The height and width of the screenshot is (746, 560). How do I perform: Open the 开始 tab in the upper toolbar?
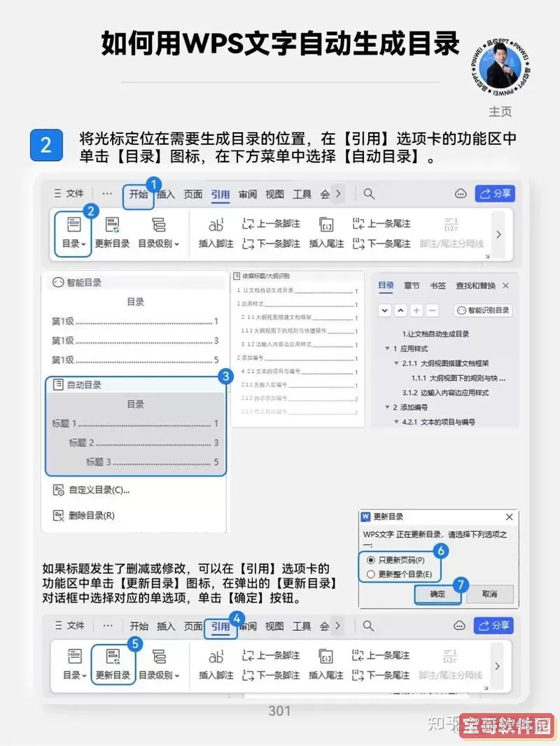(139, 194)
